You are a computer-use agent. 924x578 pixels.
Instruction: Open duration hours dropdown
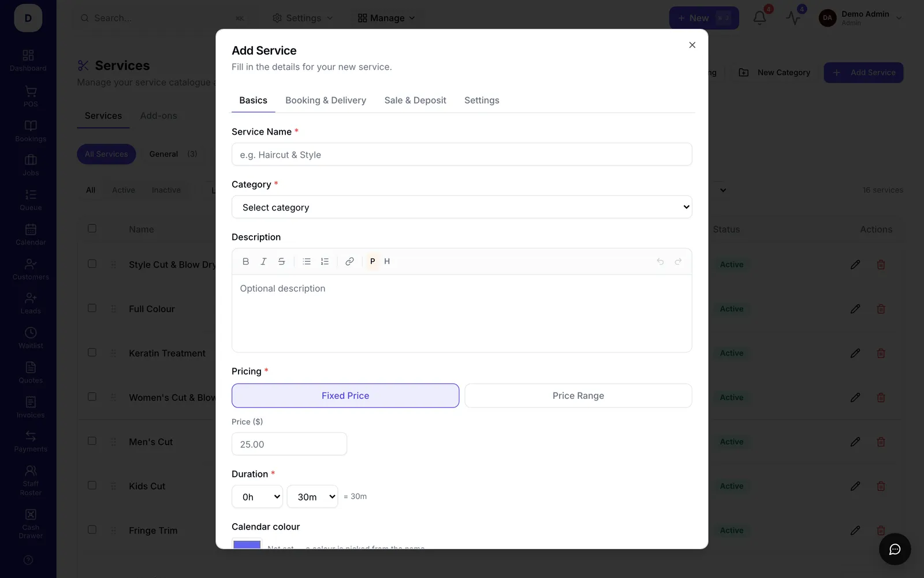coord(257,497)
